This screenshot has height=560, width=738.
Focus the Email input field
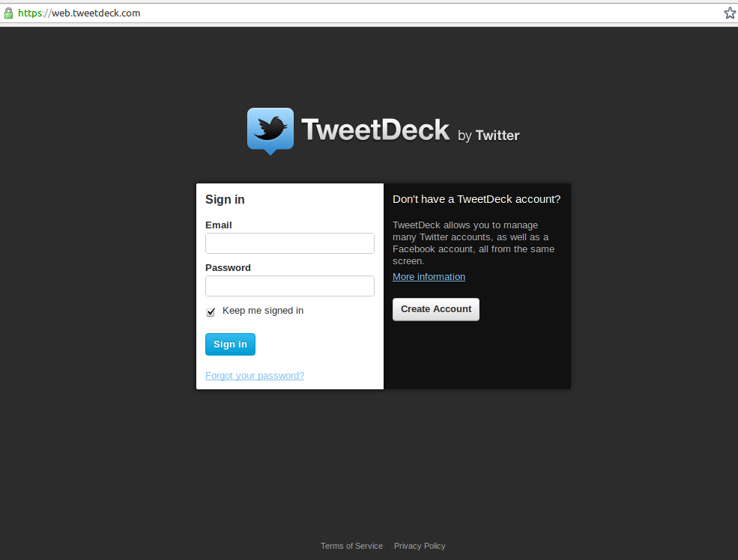click(x=290, y=243)
